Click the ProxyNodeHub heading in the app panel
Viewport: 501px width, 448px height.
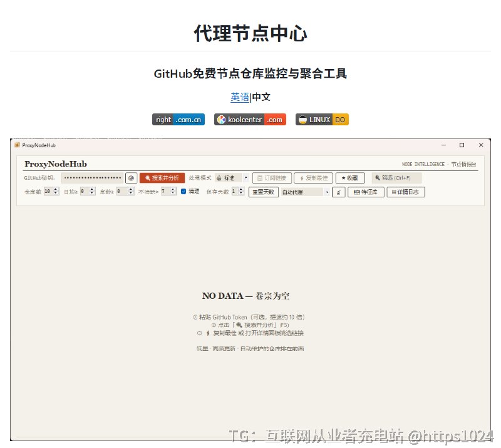coord(56,164)
